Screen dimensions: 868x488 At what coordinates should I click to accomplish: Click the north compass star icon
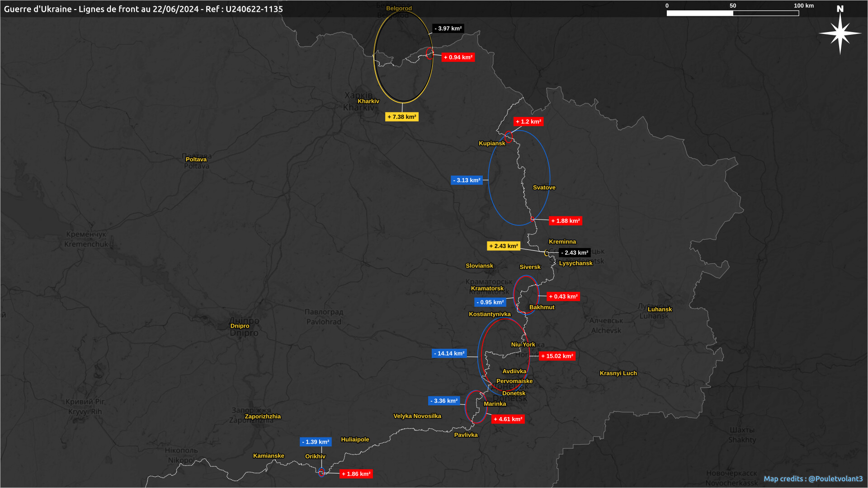tap(840, 33)
